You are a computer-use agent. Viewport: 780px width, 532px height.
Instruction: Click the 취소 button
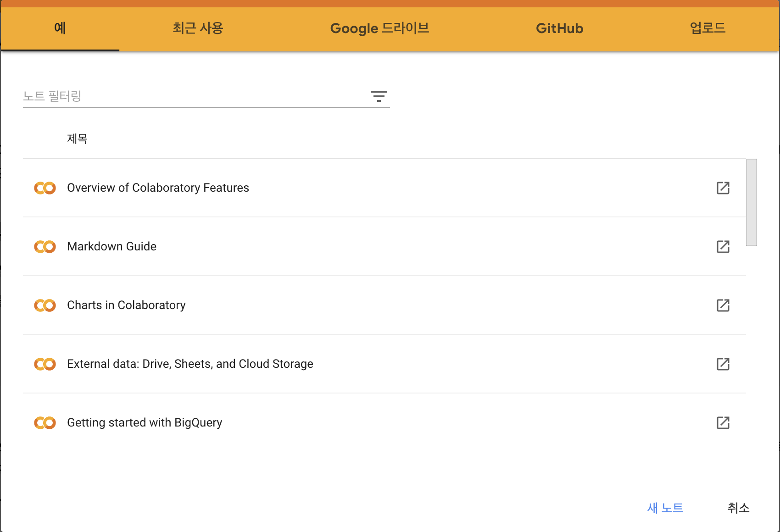pyautogui.click(x=738, y=508)
